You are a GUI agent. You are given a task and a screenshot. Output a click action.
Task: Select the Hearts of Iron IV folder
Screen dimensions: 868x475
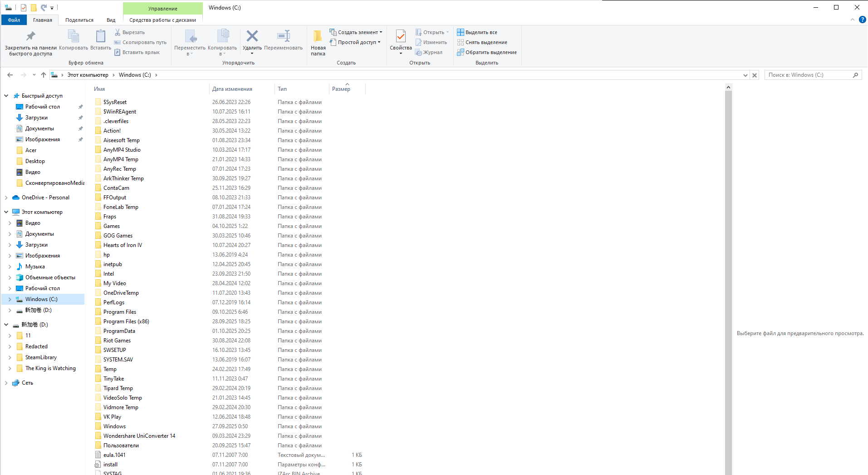[123, 245]
